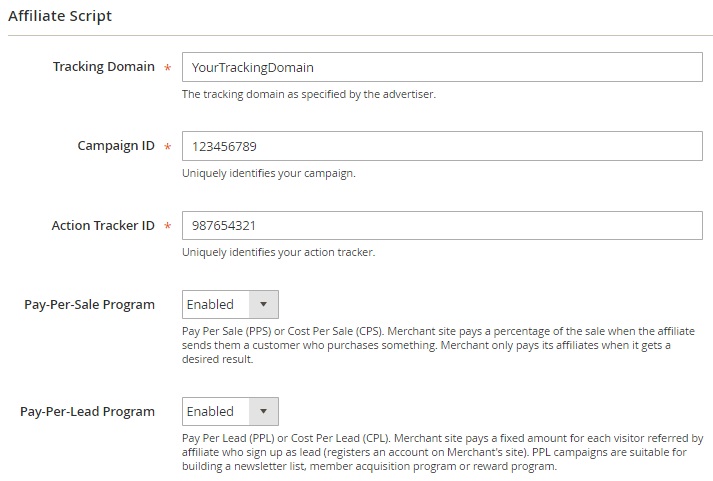Click the Pay-Per-Lead Program label
Screen dimensions: 713x481
87,411
